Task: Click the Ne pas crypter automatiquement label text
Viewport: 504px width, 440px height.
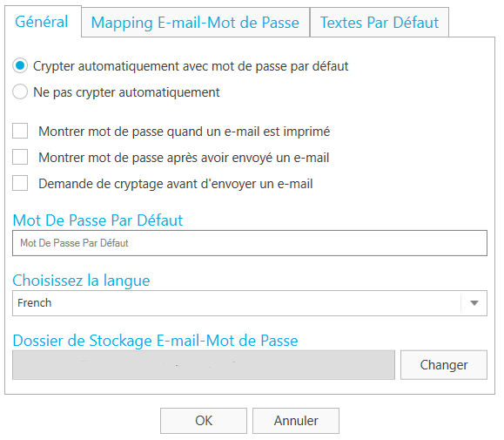Action: click(x=126, y=92)
